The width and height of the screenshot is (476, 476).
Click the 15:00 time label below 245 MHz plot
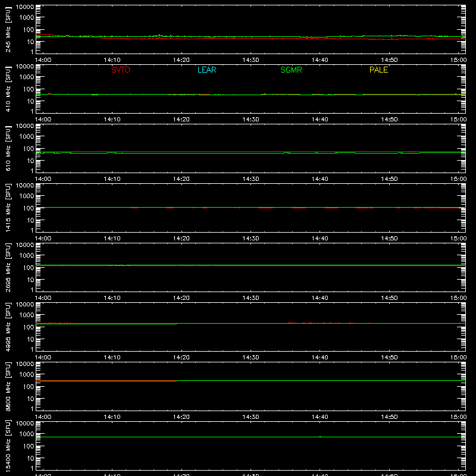pos(458,60)
